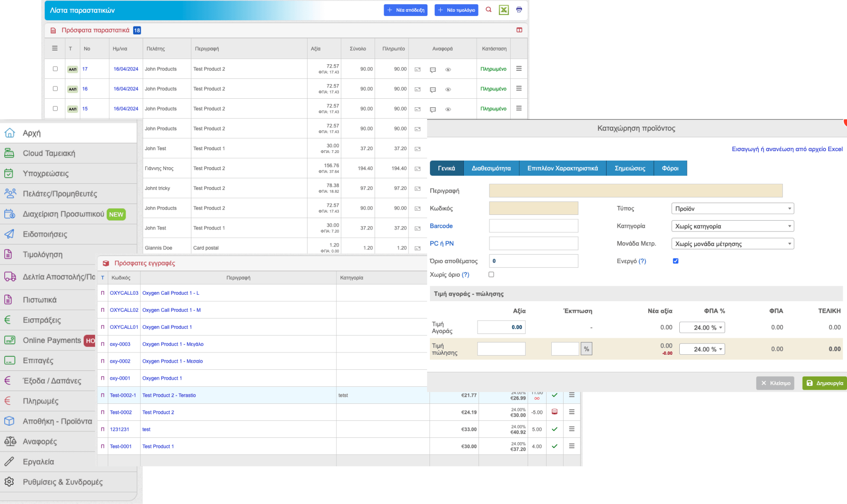The height and width of the screenshot is (504, 847).
Task: Preview invoice 15 with the eye icon
Action: click(448, 109)
